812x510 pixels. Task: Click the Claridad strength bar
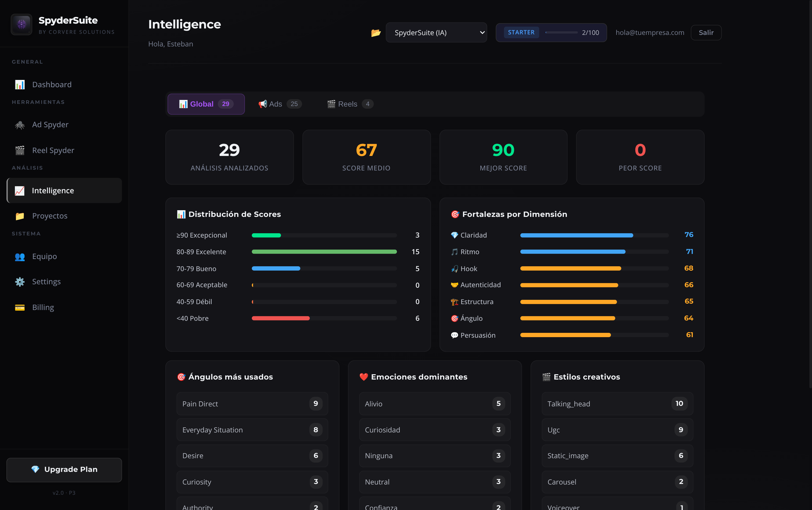click(x=595, y=235)
